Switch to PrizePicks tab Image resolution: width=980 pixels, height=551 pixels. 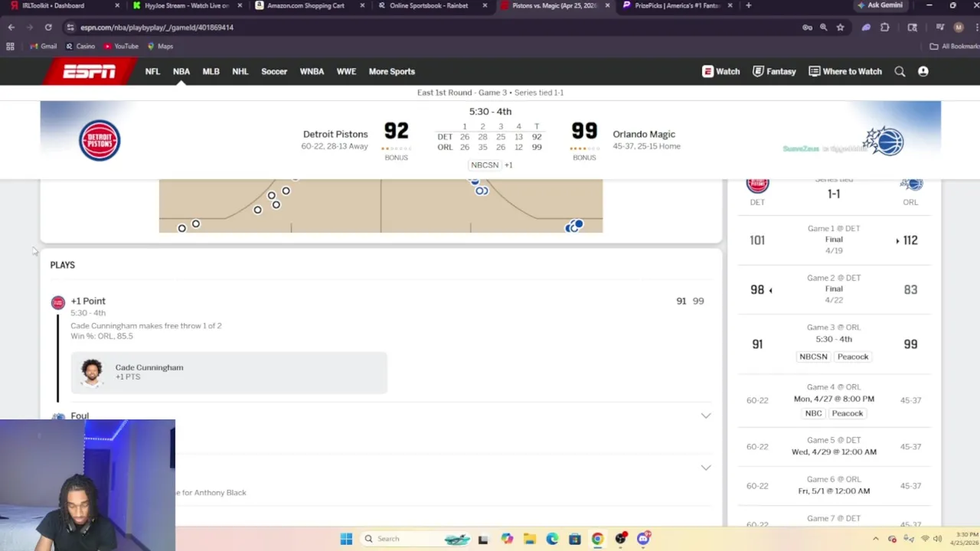[x=678, y=5]
